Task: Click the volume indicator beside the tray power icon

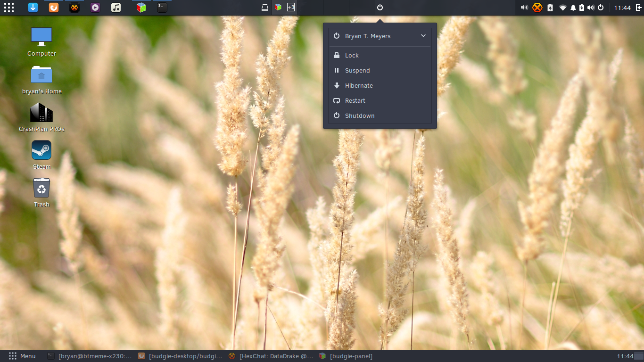Action: [591, 8]
